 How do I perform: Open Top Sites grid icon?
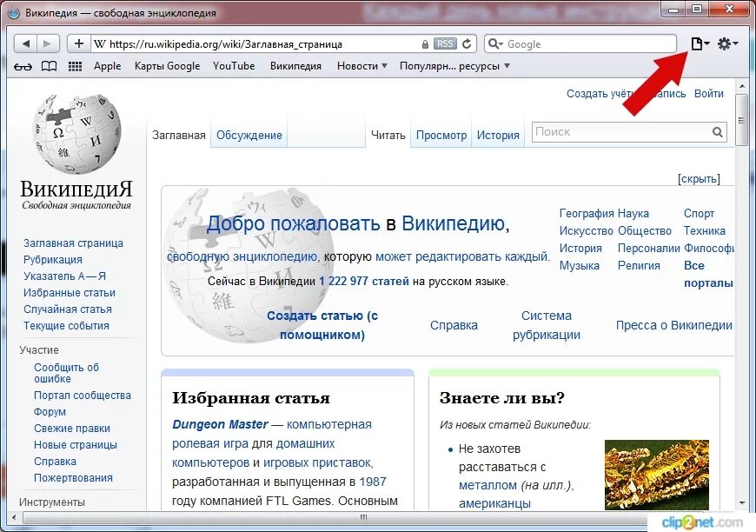tap(75, 66)
